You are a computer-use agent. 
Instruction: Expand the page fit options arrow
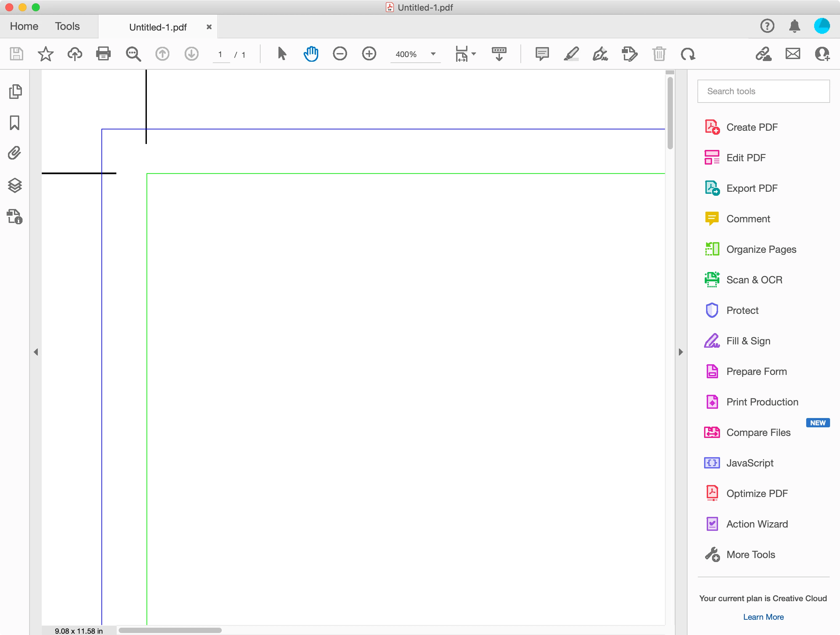click(474, 54)
